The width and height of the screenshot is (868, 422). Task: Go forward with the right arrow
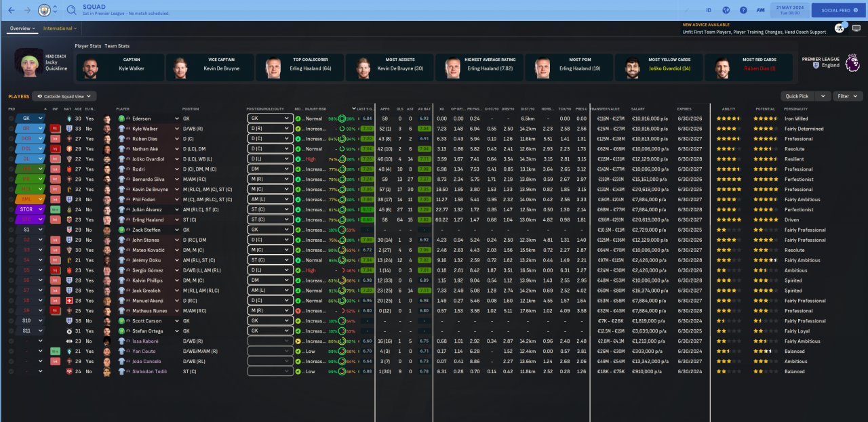tap(27, 10)
